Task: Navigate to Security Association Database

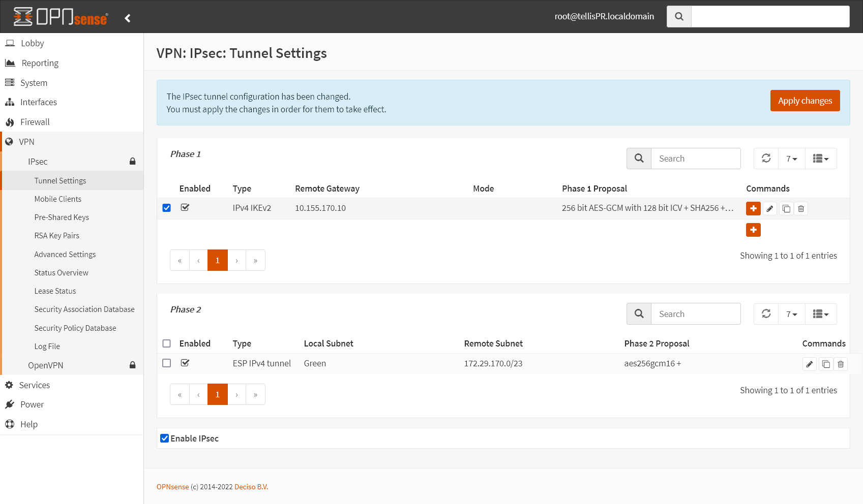Action: [84, 309]
